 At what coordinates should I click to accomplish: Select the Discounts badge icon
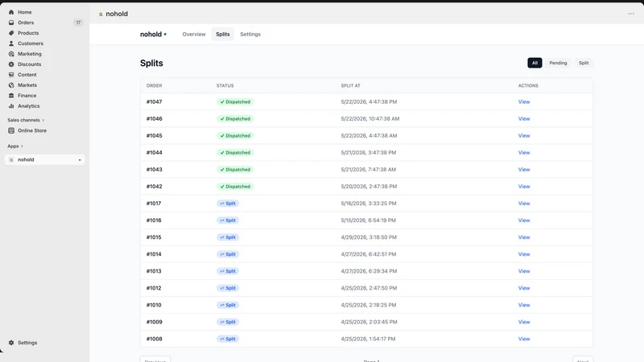click(11, 64)
